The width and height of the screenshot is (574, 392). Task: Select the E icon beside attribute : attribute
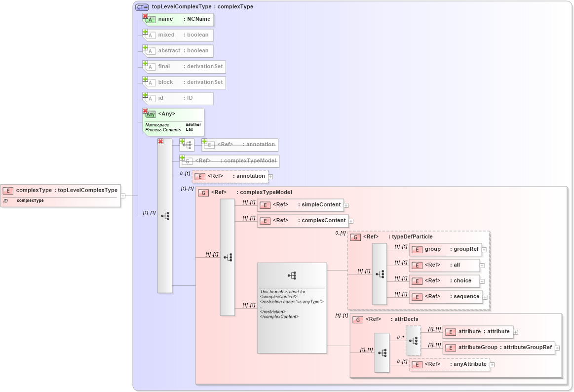pos(450,332)
